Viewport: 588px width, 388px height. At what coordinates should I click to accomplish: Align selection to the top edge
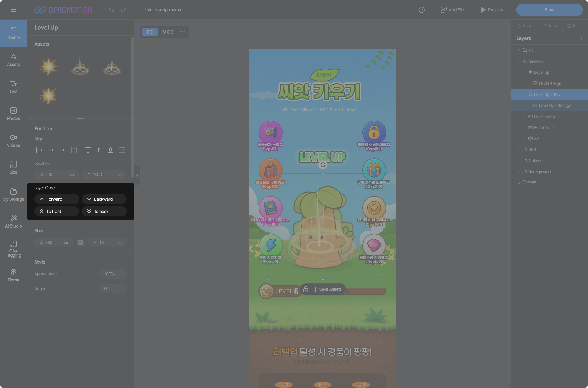pyautogui.click(x=88, y=150)
